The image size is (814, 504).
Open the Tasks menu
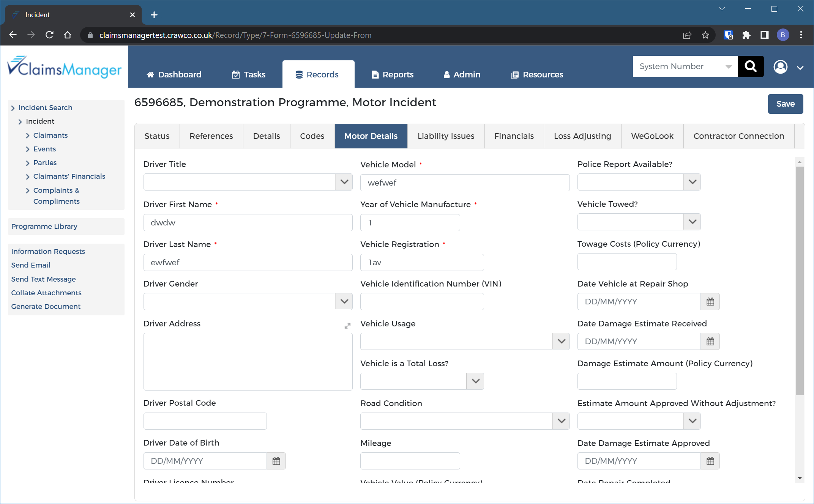(248, 74)
